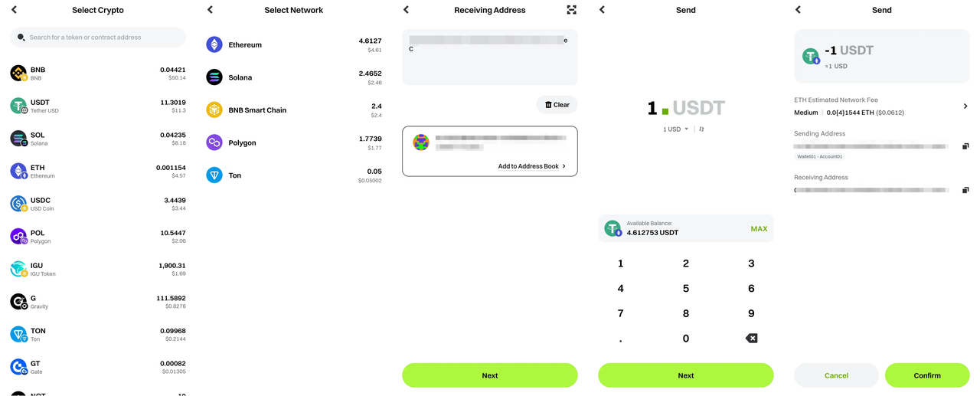Viewport: 980px width, 396px height.
Task: Click the token search field
Action: click(98, 38)
